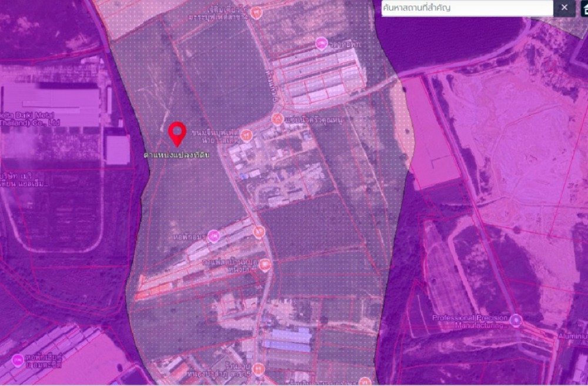
Task: Click the Delta Daiki Metal (Thailand) label
Action: [31, 118]
